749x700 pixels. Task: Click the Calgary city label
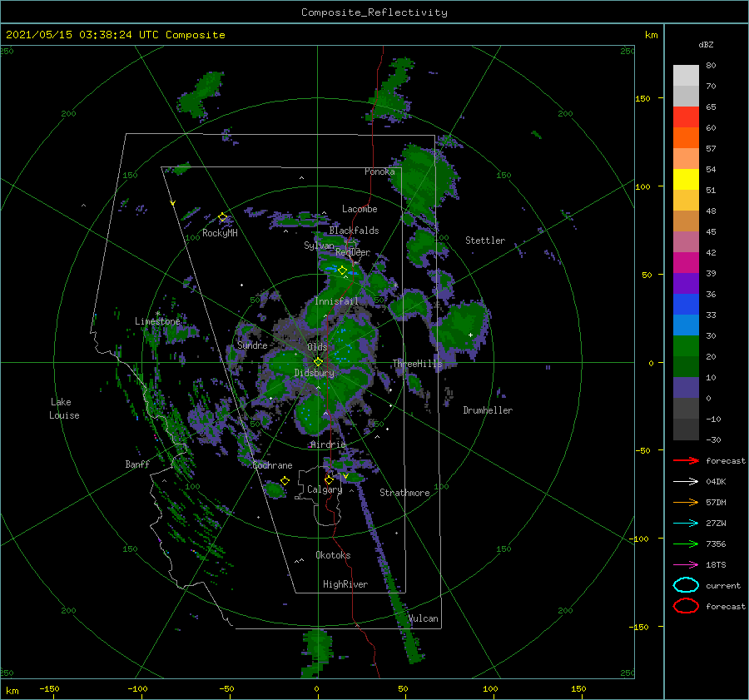pyautogui.click(x=325, y=489)
